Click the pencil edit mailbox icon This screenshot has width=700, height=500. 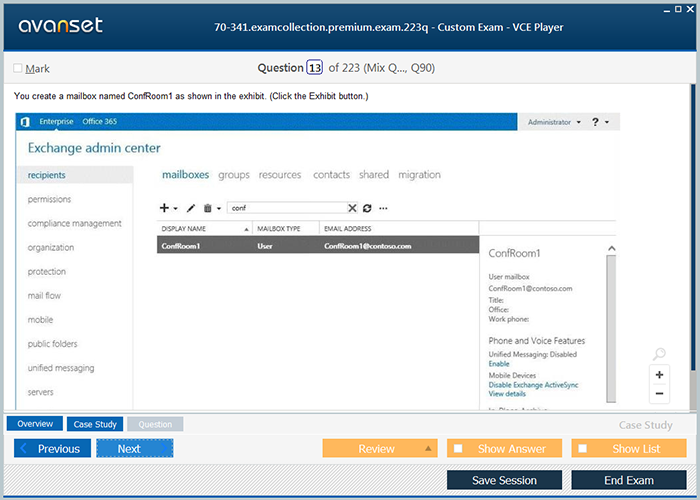point(191,208)
